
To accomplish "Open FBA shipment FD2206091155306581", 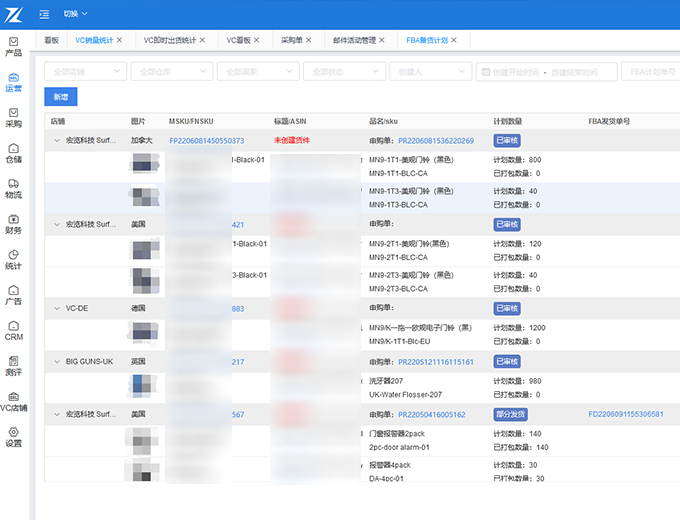I will 626,414.
